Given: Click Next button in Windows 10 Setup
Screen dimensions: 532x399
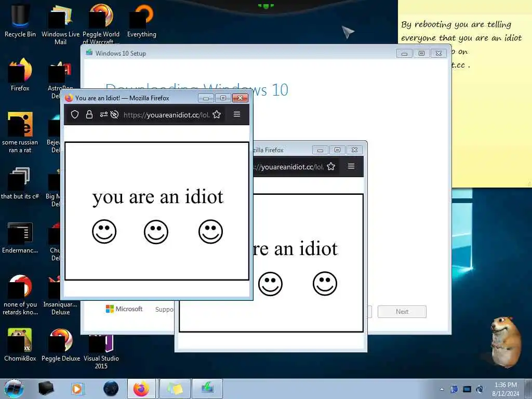Looking at the screenshot, I should click(402, 312).
